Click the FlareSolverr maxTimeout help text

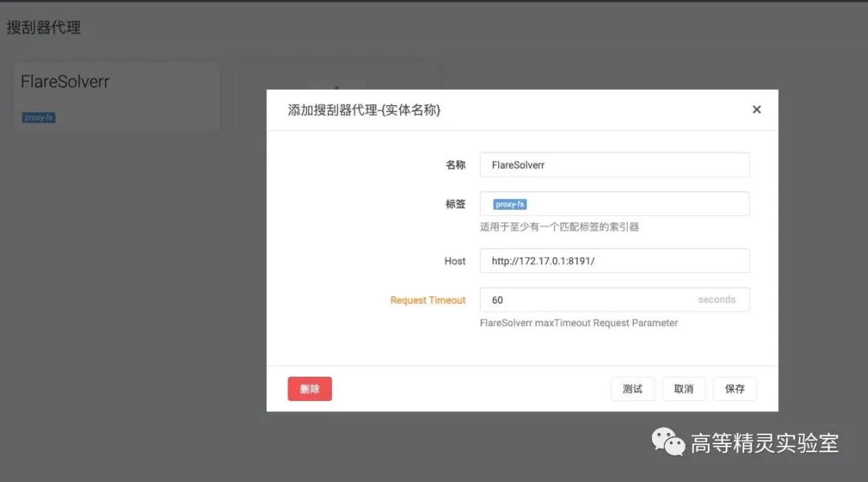click(x=579, y=323)
